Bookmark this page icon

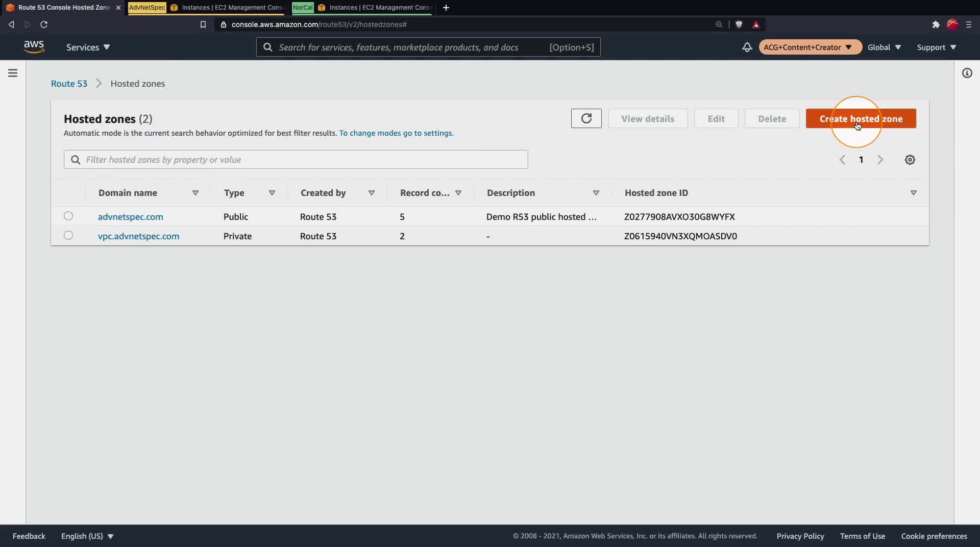pyautogui.click(x=203, y=24)
